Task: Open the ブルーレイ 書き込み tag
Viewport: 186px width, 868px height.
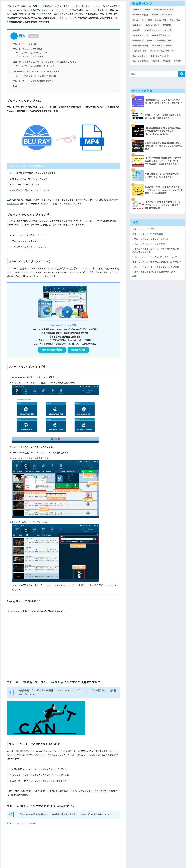Action: [140, 61]
